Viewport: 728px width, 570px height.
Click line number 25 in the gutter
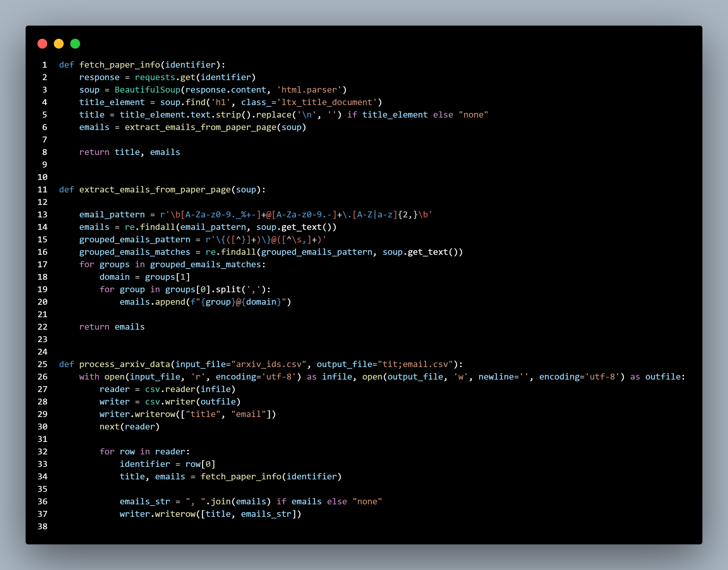42,364
